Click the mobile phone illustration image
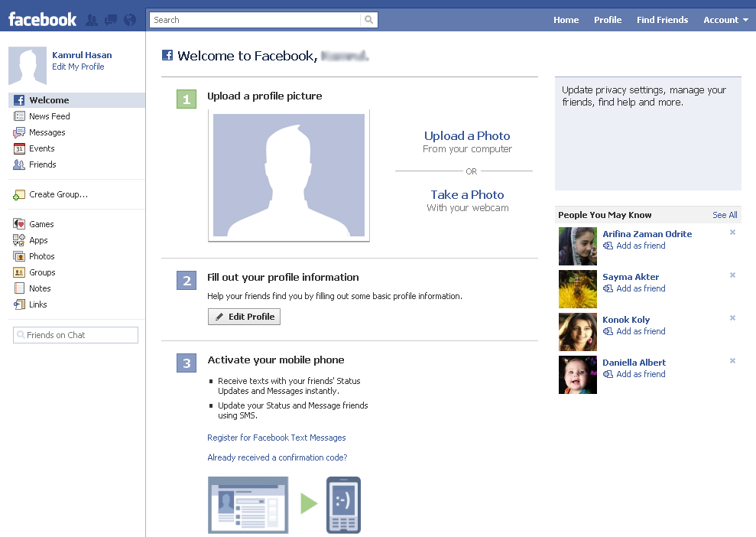Image resolution: width=756 pixels, height=537 pixels. (343, 505)
